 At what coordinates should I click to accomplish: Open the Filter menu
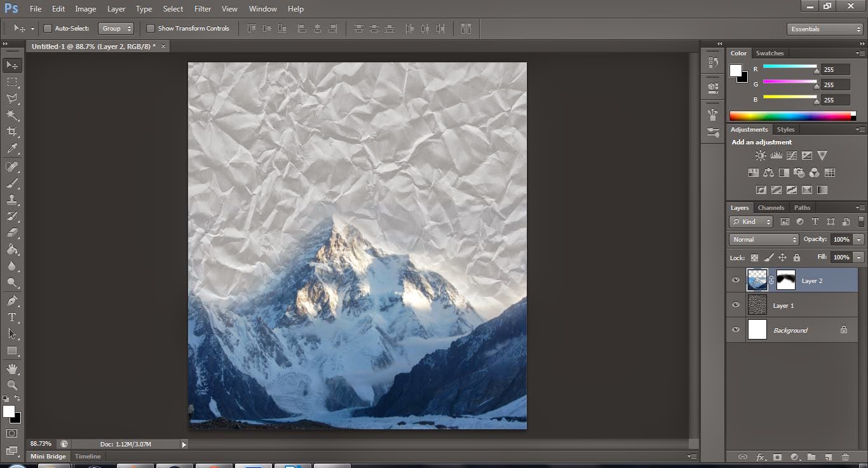(x=203, y=9)
